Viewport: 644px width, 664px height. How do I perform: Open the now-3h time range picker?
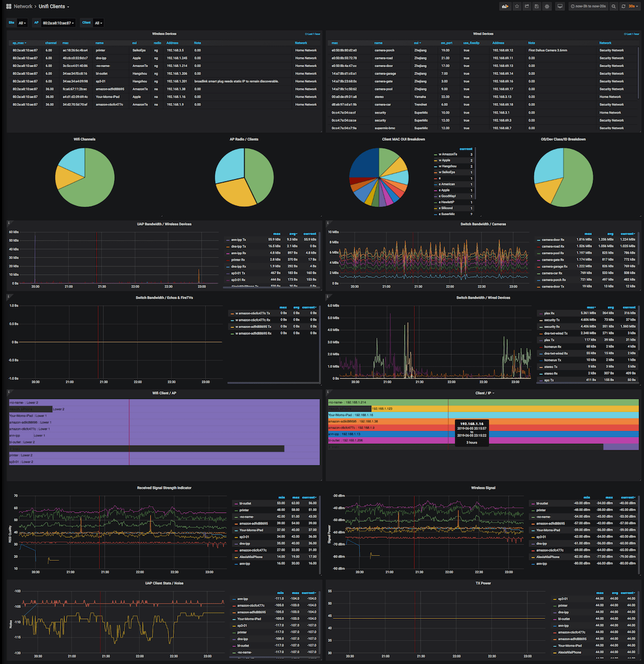(588, 6)
